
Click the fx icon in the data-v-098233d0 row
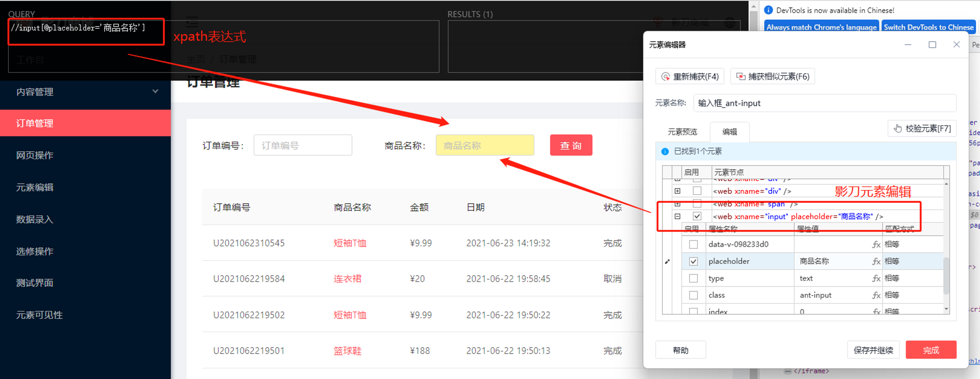877,244
